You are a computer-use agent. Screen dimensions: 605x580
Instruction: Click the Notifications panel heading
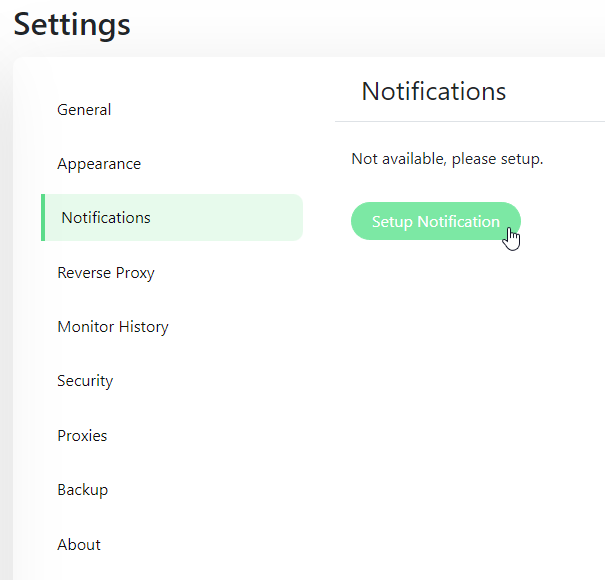click(x=434, y=92)
